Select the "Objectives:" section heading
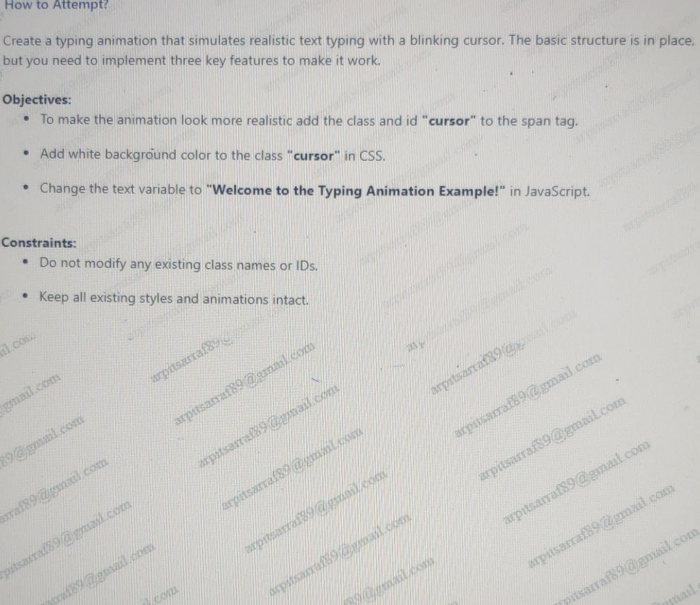700x605 pixels. coord(37,100)
